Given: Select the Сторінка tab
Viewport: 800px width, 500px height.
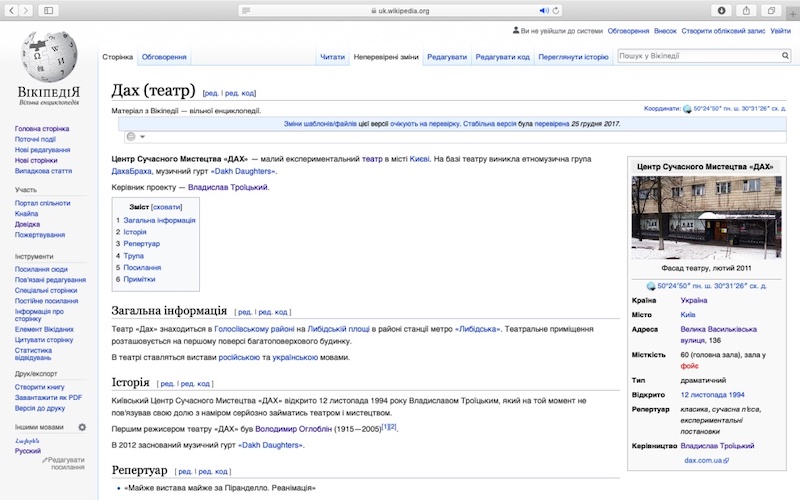Looking at the screenshot, I should (117, 57).
